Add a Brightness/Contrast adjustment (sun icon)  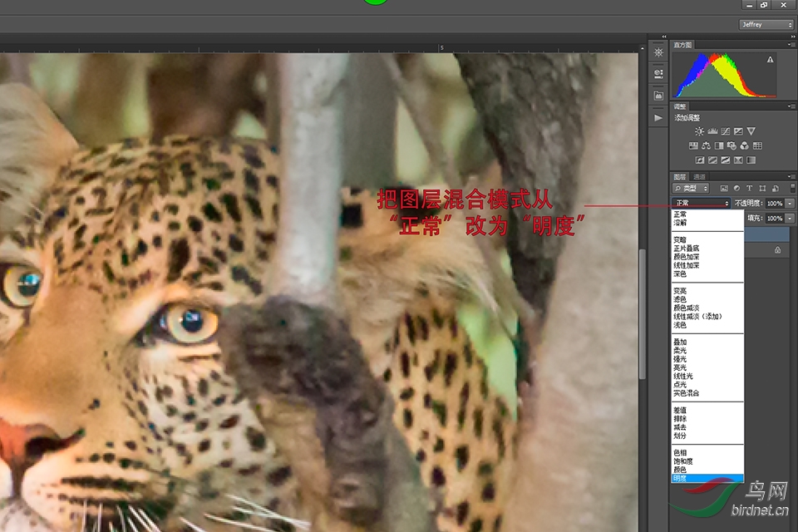(700, 131)
